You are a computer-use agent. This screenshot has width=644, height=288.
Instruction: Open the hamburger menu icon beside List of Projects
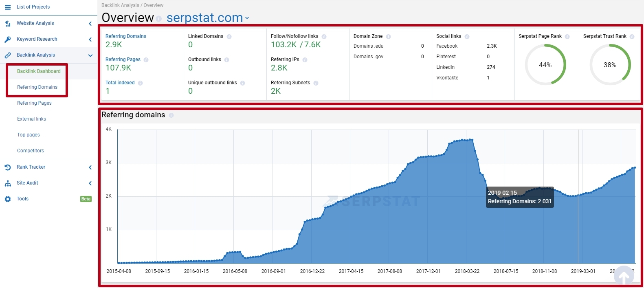(x=7, y=7)
